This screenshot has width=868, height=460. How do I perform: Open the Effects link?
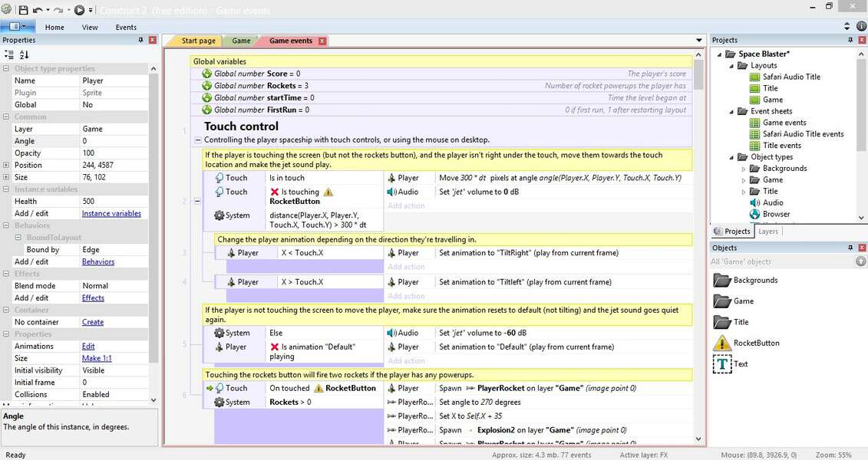(x=93, y=298)
